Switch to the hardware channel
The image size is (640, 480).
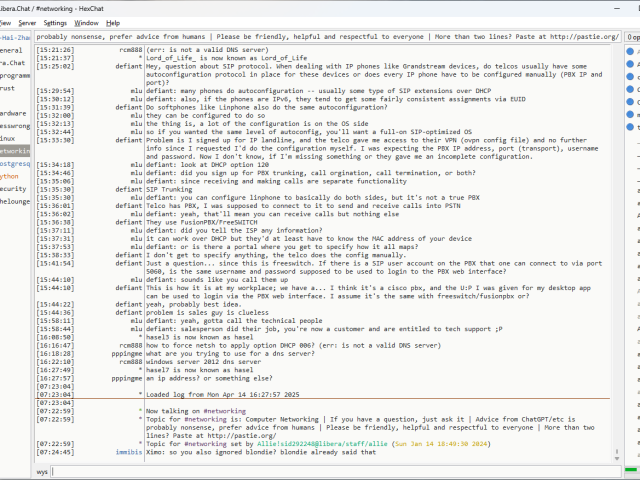[13, 113]
